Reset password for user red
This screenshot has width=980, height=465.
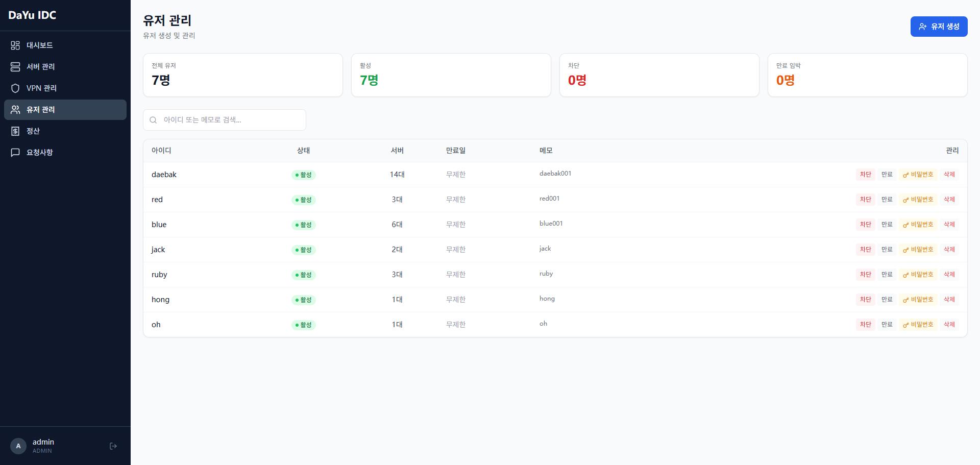pos(918,200)
